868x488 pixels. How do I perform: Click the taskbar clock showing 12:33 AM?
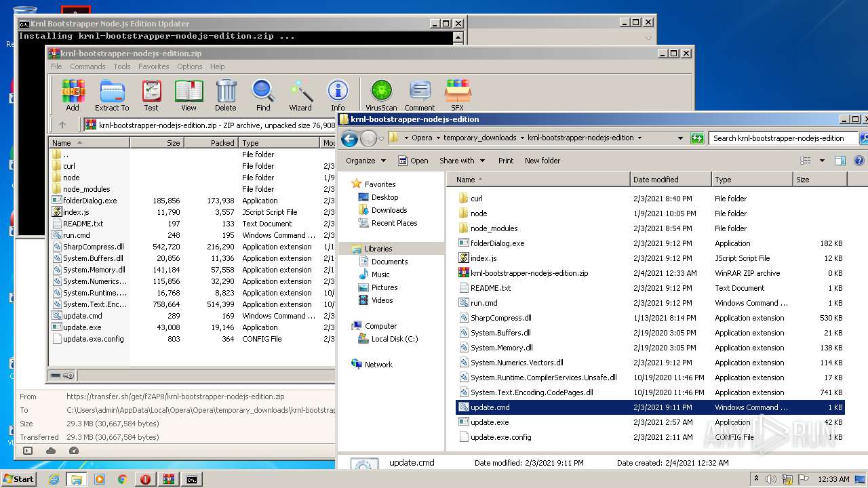[833, 479]
